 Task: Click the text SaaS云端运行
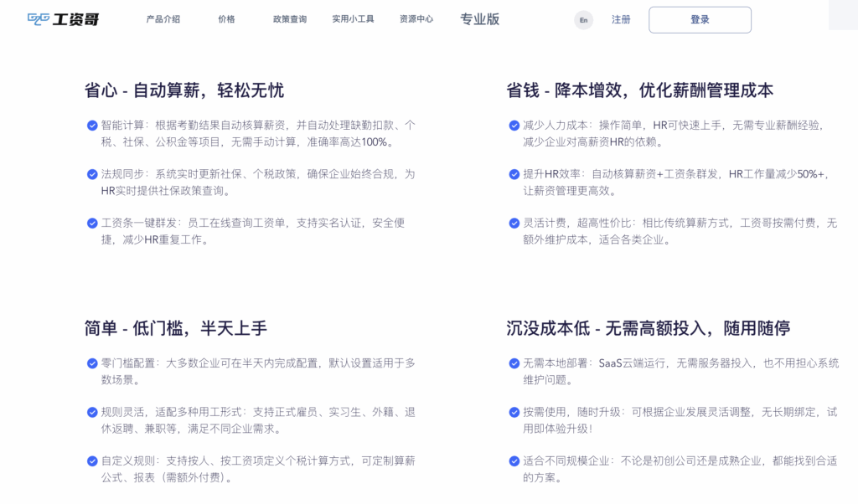[632, 363]
